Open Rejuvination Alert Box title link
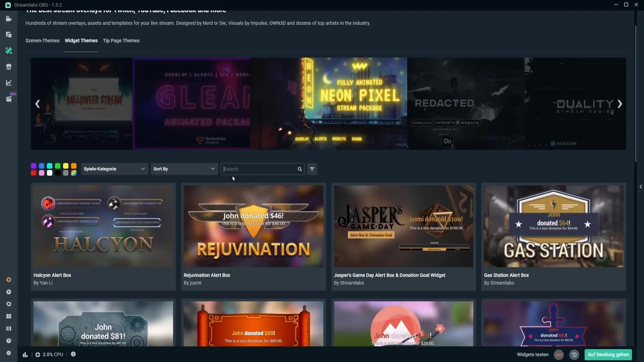644x362 pixels. point(207,275)
